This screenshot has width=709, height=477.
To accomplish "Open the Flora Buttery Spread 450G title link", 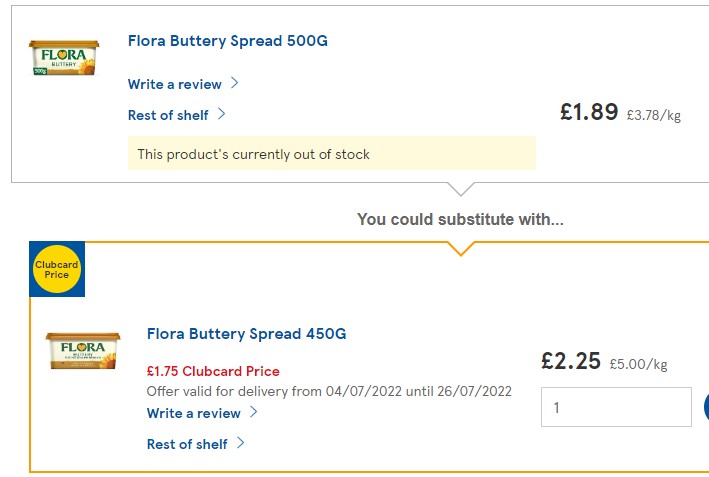I will [x=246, y=333].
